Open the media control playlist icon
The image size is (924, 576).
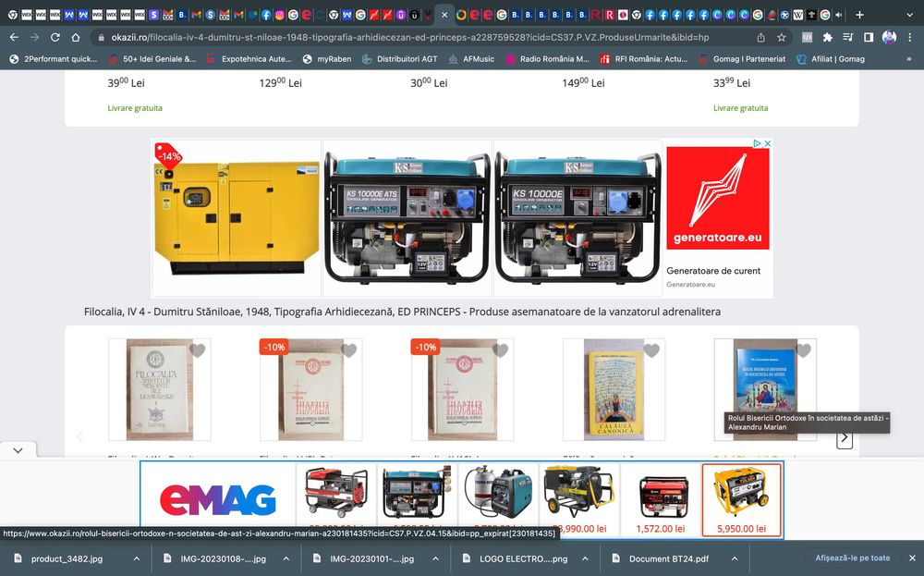tap(848, 37)
